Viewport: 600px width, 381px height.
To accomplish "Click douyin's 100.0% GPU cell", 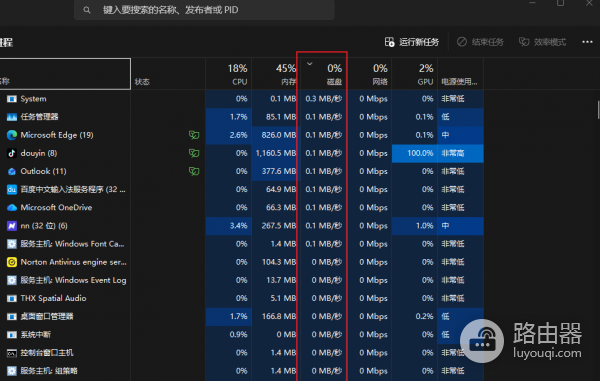I will (x=415, y=153).
